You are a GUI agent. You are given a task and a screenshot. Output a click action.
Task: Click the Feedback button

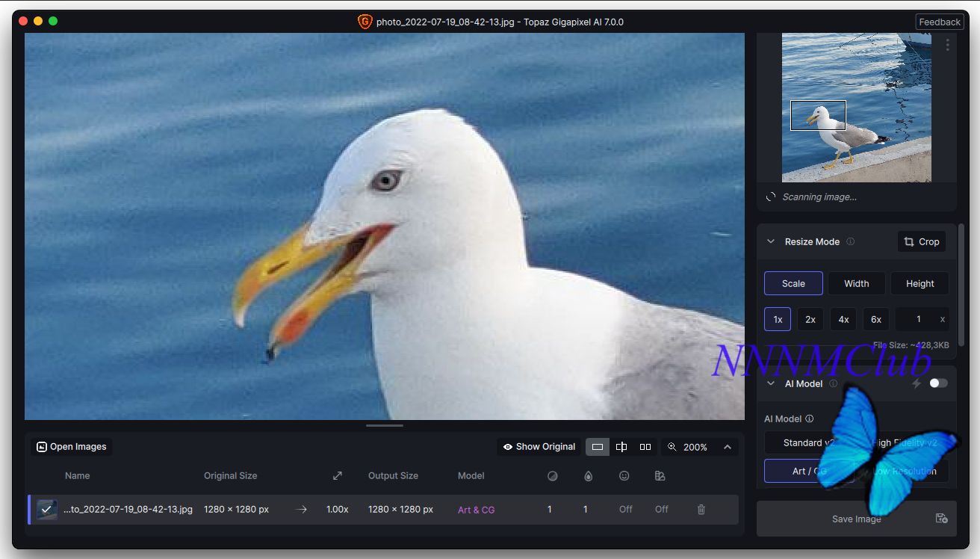940,22
